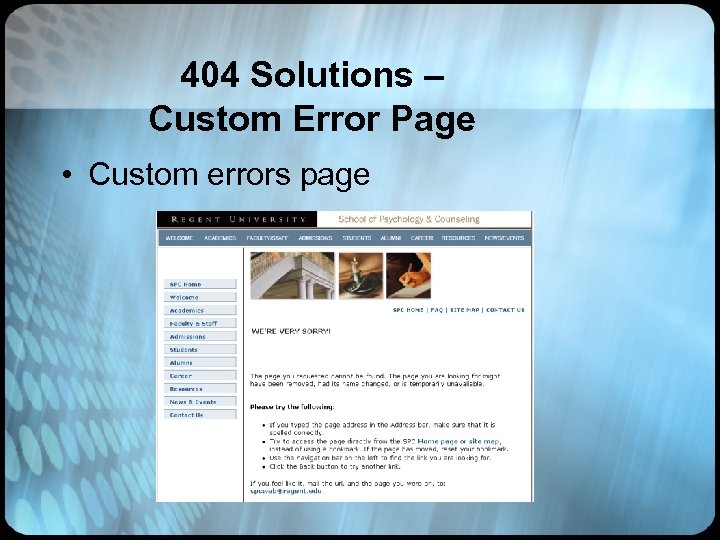Viewport: 720px width, 540px height.
Task: Open the Academics sidebar button
Action: point(200,310)
